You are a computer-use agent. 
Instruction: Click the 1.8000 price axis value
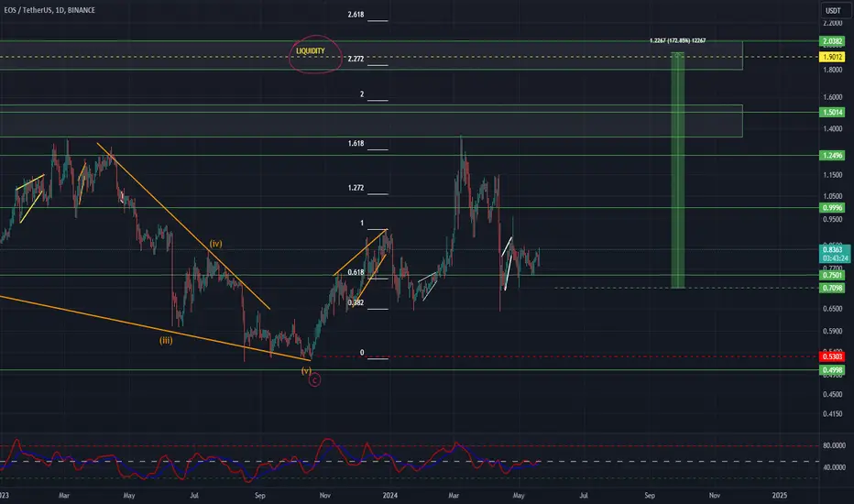tap(833, 70)
